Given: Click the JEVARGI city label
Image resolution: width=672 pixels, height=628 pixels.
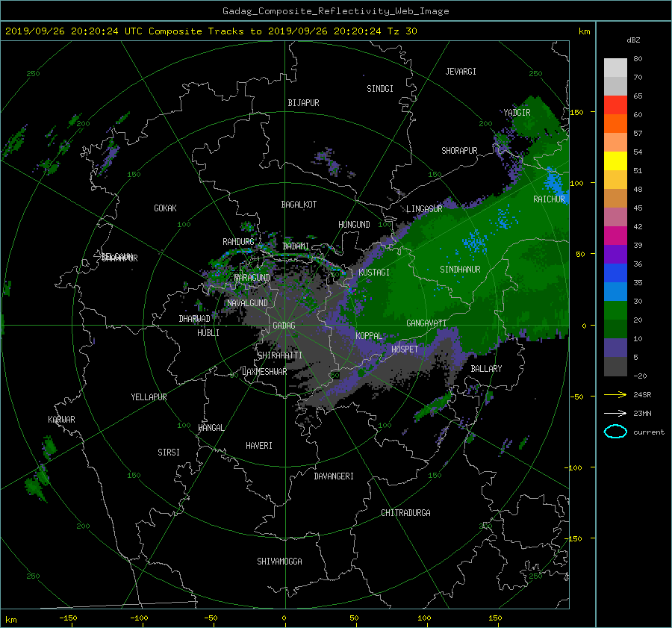Looking at the screenshot, I should 461,72.
